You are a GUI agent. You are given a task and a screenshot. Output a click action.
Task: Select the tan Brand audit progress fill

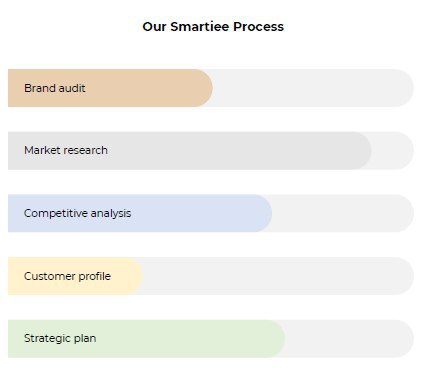110,88
